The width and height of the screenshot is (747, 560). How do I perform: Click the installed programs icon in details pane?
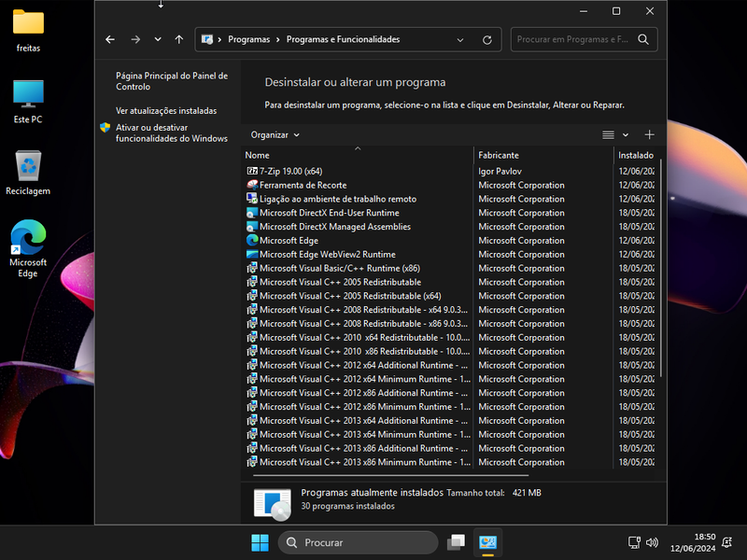pyautogui.click(x=272, y=504)
